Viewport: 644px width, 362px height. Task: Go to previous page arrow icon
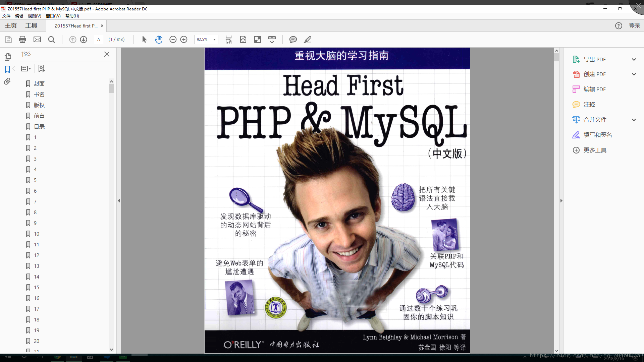point(72,40)
